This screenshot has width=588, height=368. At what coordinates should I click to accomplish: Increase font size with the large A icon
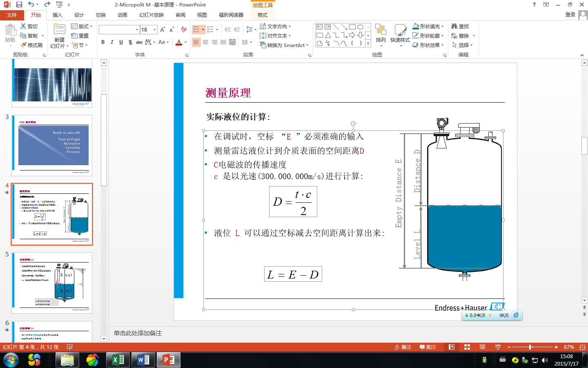point(163,29)
